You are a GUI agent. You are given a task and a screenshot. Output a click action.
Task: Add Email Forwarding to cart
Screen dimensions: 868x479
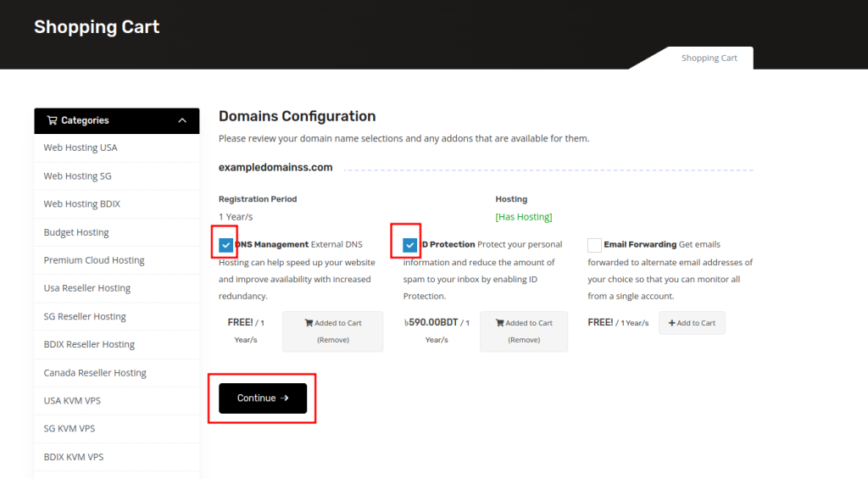692,323
